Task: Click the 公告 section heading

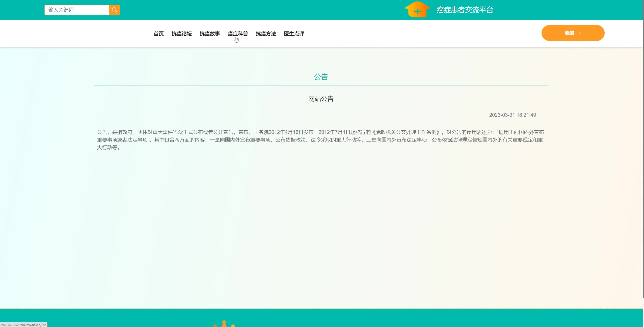Action: [321, 77]
